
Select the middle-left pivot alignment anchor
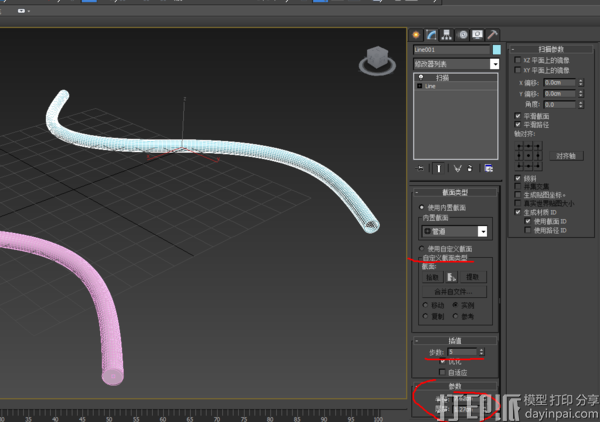519,156
